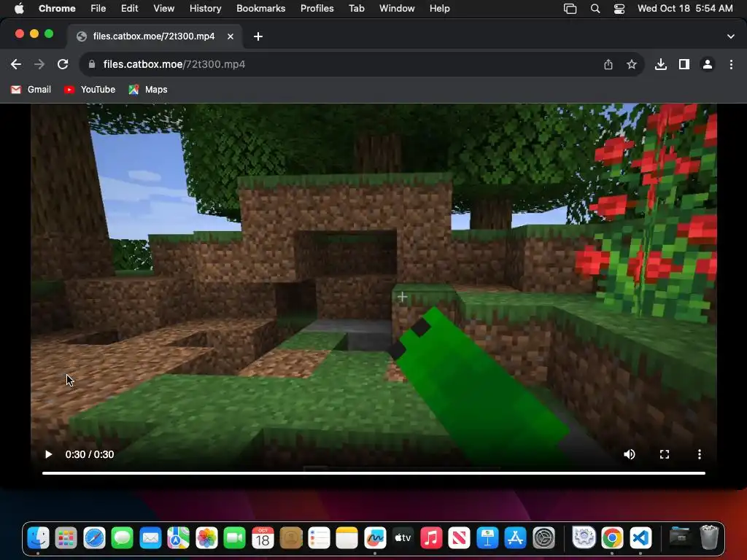Open Notes from the Dock

pyautogui.click(x=347, y=538)
